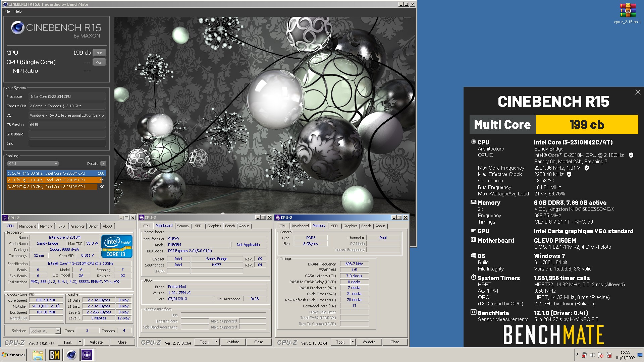Open About tab in third CPU-Z window
The height and width of the screenshot is (362, 644).
pyautogui.click(x=380, y=226)
